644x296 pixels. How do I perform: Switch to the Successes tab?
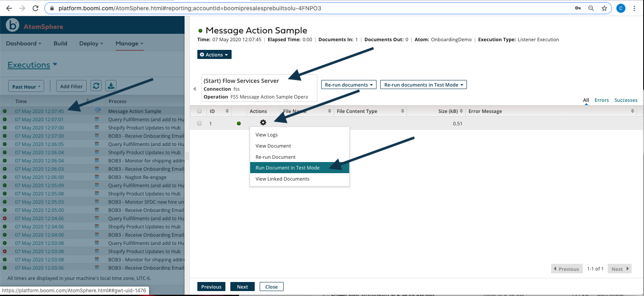click(x=626, y=100)
